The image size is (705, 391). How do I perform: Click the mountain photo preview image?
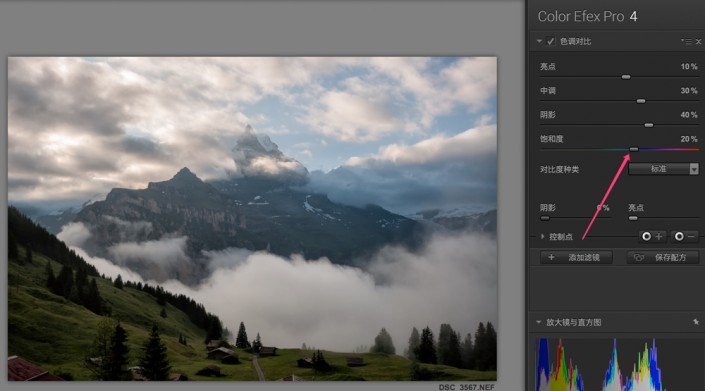click(252, 218)
